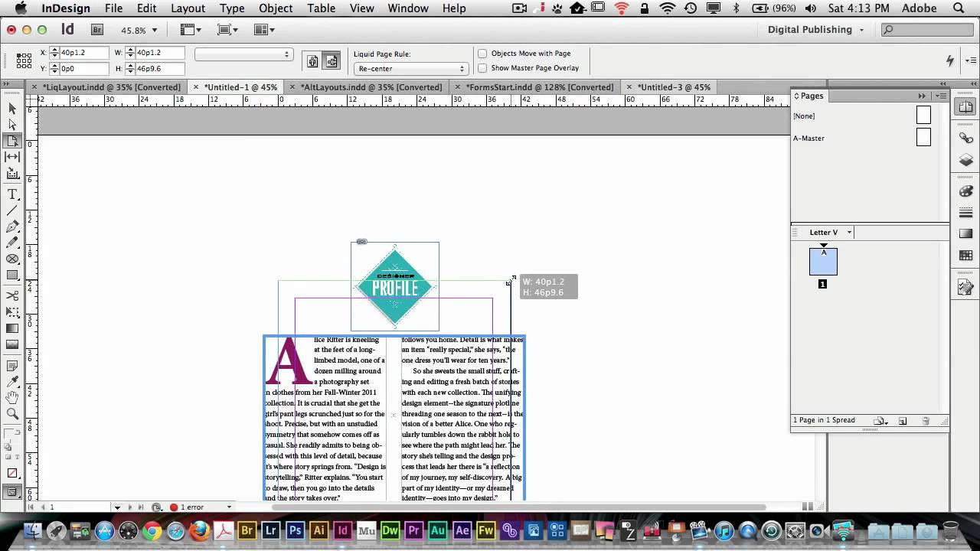Screen dimensions: 980x551
Task: Select the Pencil tool
Action: click(12, 243)
